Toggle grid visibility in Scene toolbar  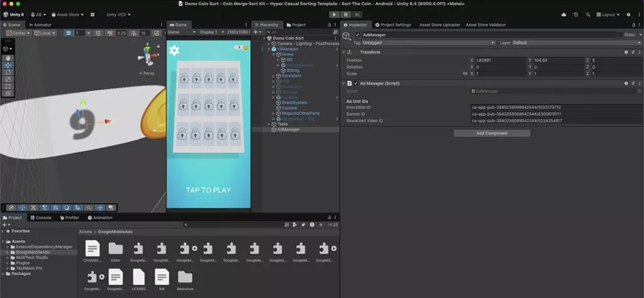coord(69,33)
